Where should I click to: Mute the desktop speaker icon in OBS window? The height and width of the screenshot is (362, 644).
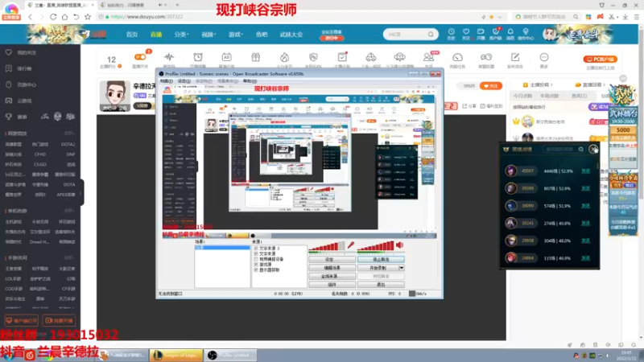399,245
